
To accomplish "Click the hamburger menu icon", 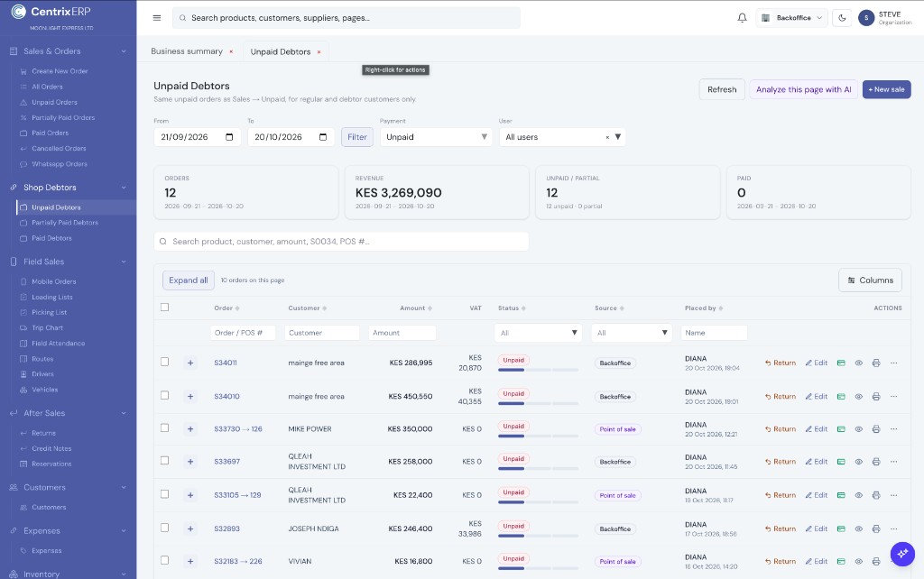I will click(157, 18).
